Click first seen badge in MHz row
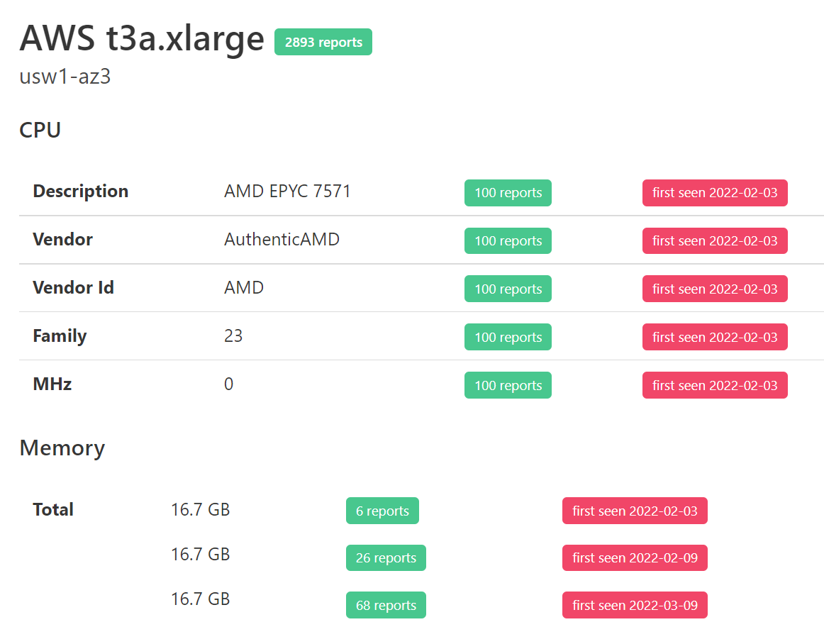This screenshot has height=644, width=824. click(715, 386)
